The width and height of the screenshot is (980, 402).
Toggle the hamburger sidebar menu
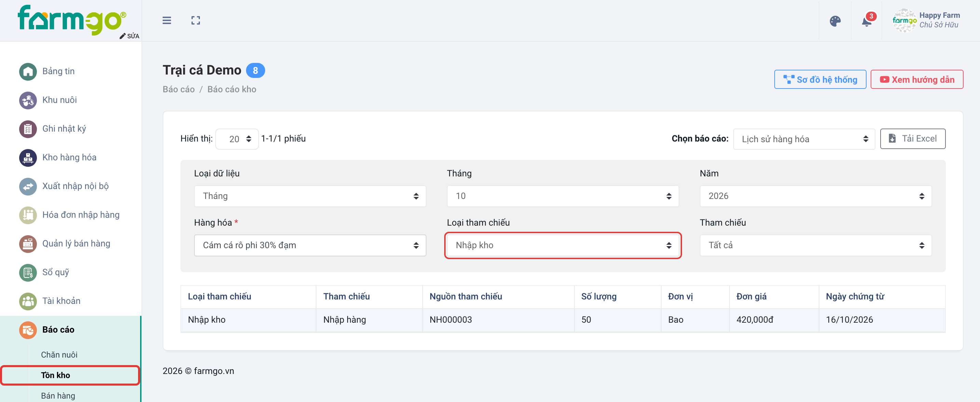(167, 21)
